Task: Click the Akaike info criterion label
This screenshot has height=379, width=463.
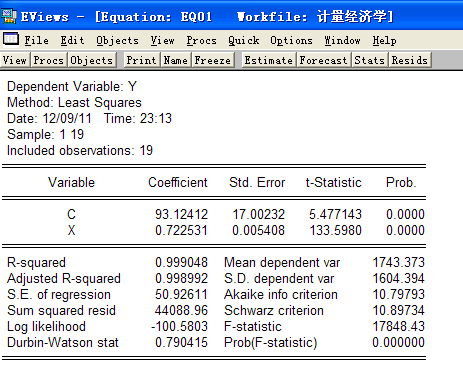Action: click(281, 294)
